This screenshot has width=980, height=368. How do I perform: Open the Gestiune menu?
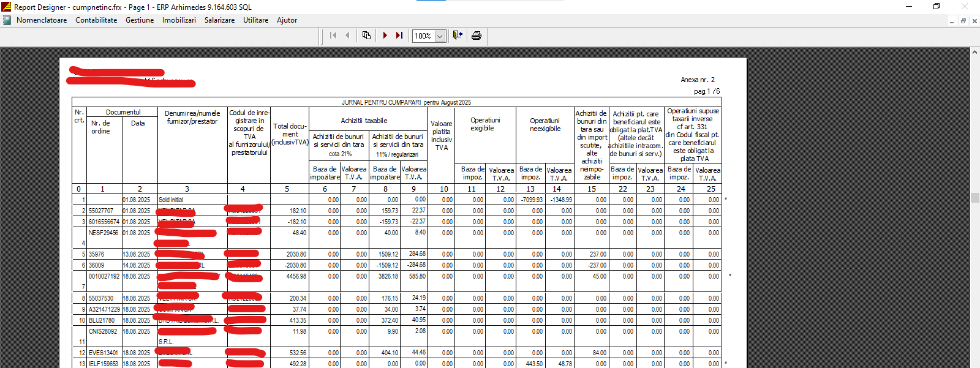click(x=140, y=20)
